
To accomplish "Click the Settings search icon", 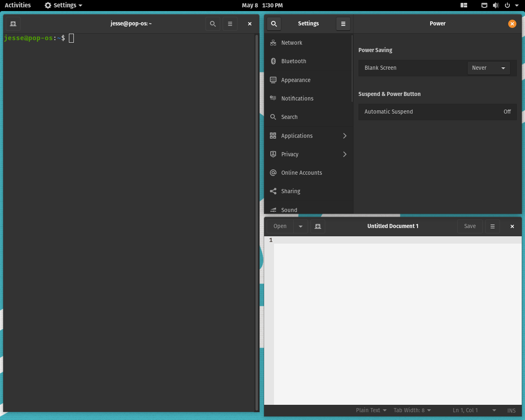I will coord(274,24).
